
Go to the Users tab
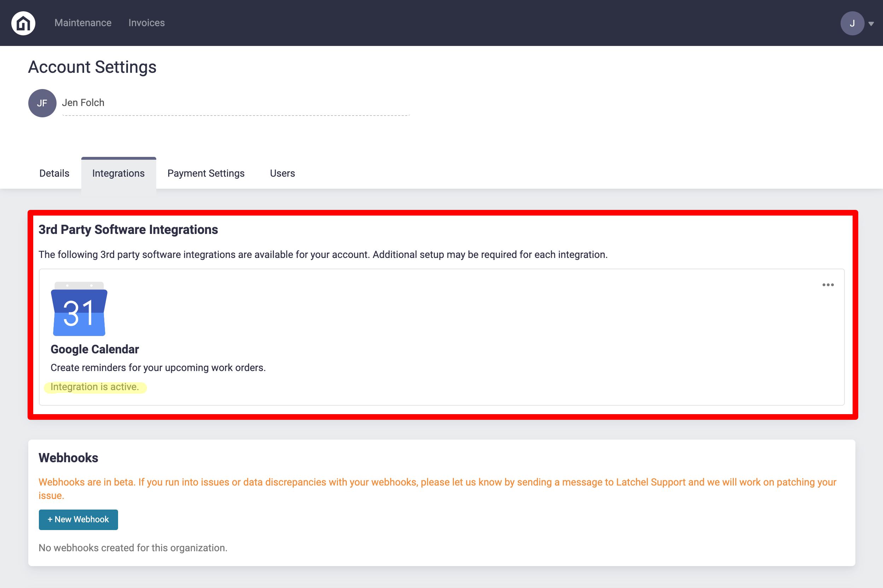[282, 173]
